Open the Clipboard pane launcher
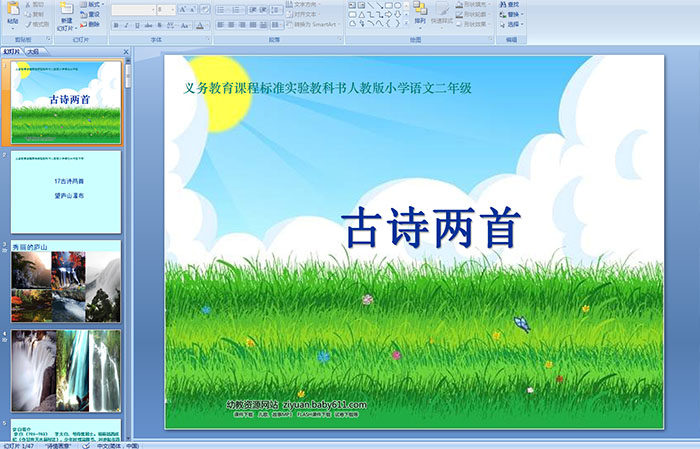Image resolution: width=700 pixels, height=449 pixels. point(49,39)
